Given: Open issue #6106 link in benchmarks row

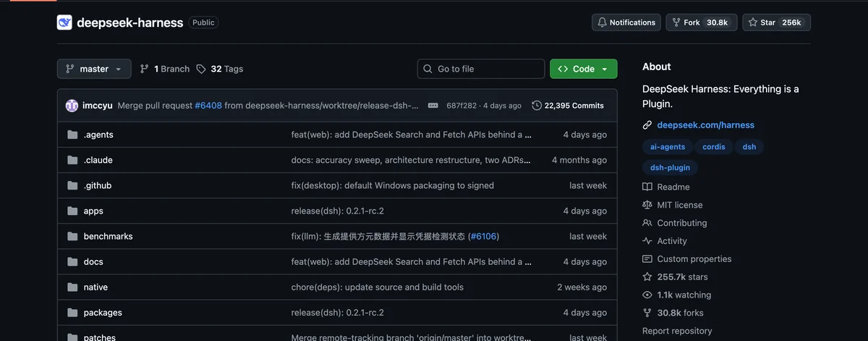Looking at the screenshot, I should (484, 236).
